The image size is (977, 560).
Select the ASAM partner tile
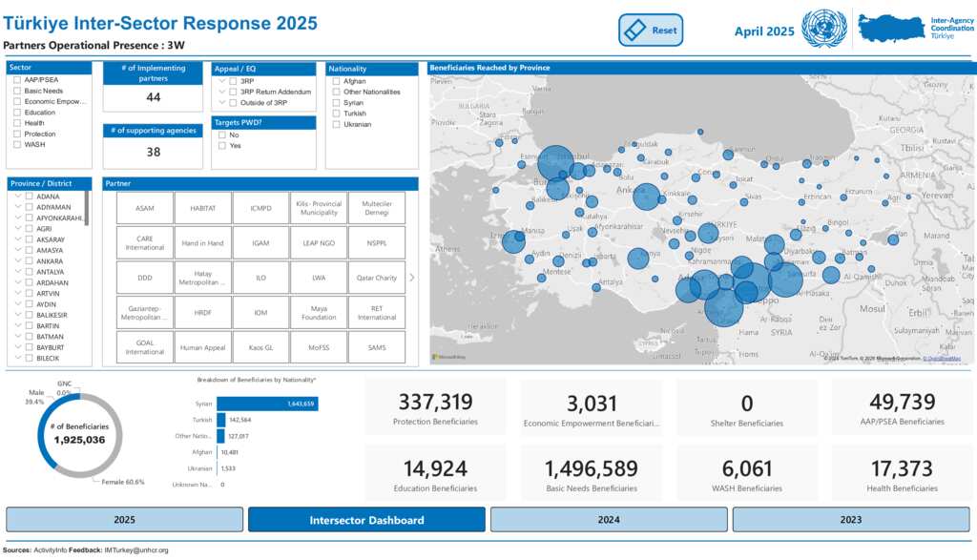[145, 208]
